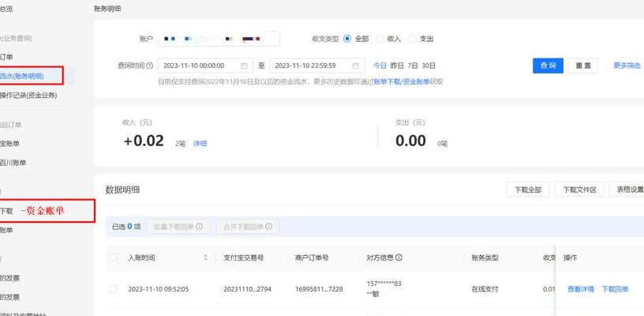Follow the 账单下载/资金账单 link
Image resolution: width=644 pixels, height=316 pixels.
pos(401,82)
